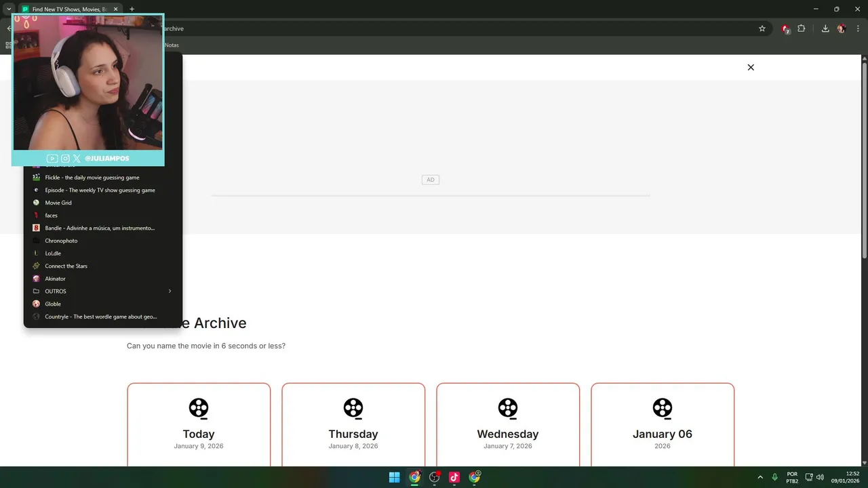Open the OUTROS folder icon
The width and height of the screenshot is (868, 488).
[x=37, y=291]
